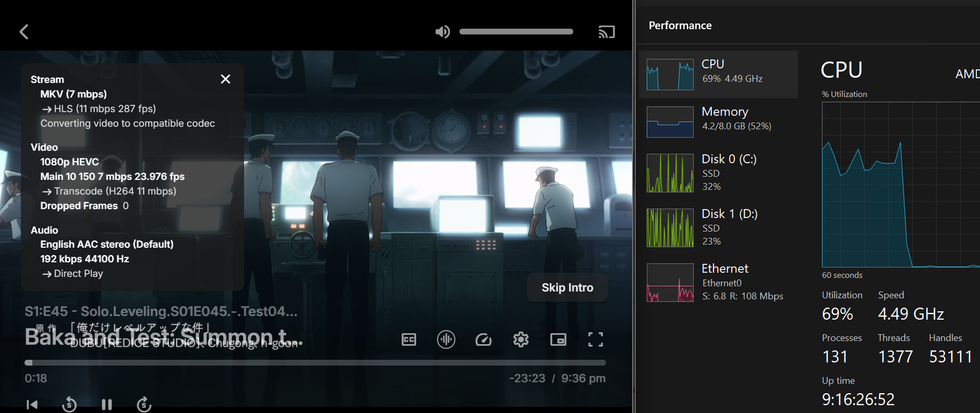
Task: Open the subtitles CC menu
Action: point(409,340)
